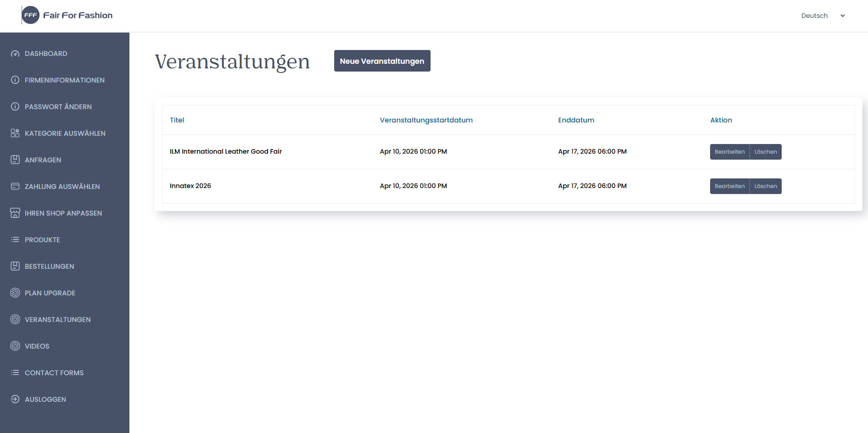Click the Titel column header

coord(177,120)
